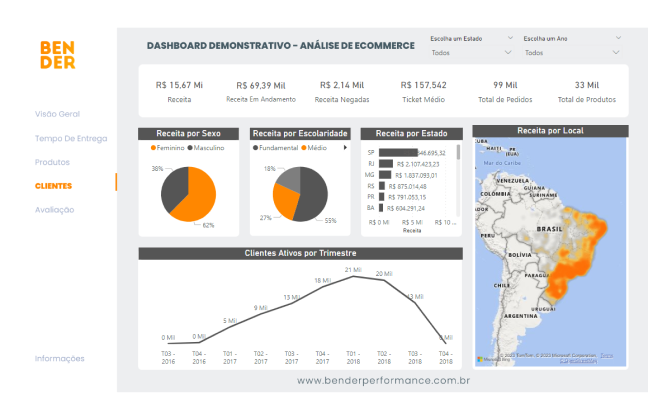The height and width of the screenshot is (420, 648).
Task: Select the PR bar R$ 791.053,15
Action: [381, 197]
